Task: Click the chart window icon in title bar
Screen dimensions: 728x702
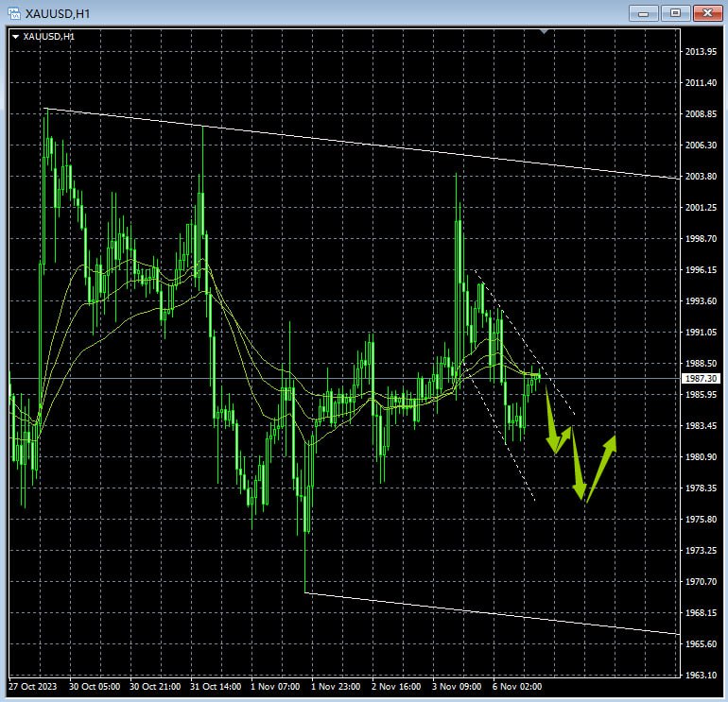Action: pos(12,12)
